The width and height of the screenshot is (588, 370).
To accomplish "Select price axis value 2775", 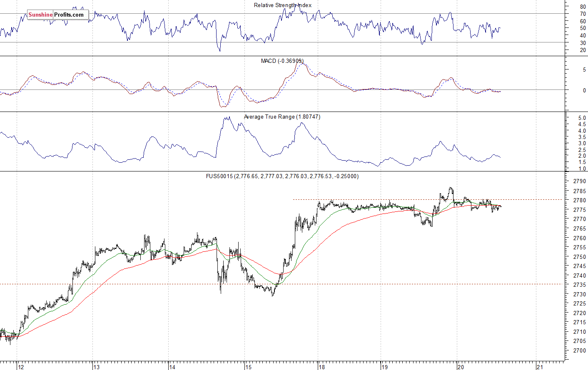I will [580, 210].
